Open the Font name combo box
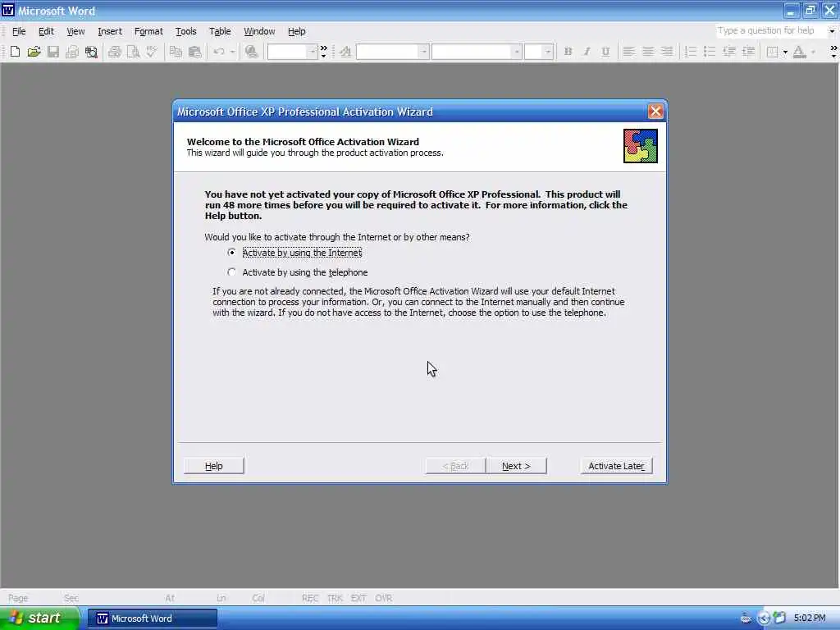The width and height of the screenshot is (840, 630). [x=476, y=52]
